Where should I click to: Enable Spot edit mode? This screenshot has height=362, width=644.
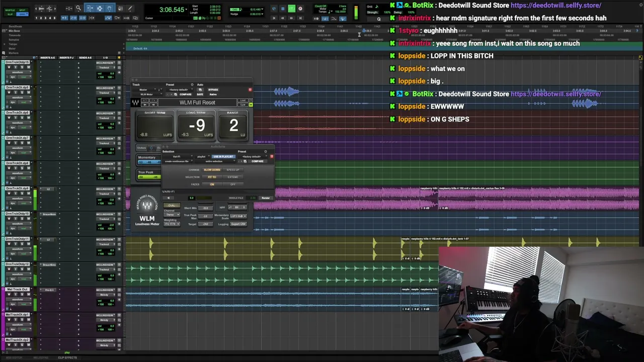pos(23,10)
